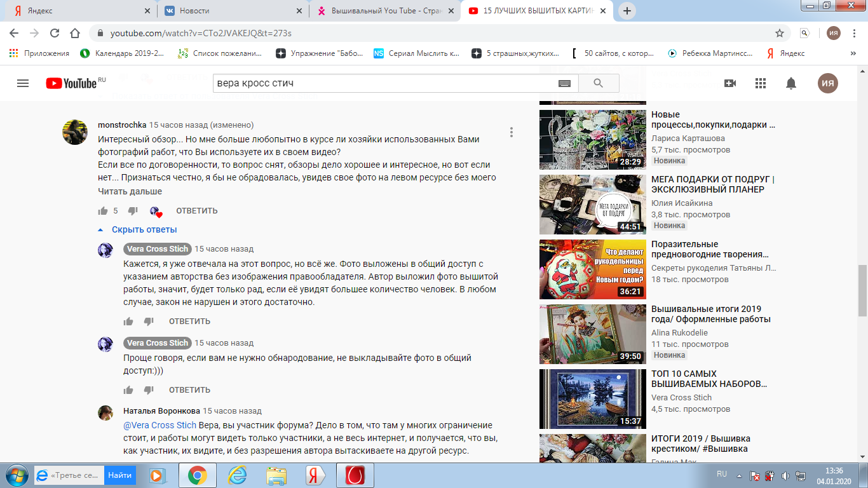This screenshot has width=868, height=488.
Task: Open the YouTube apps grid icon
Action: (x=761, y=83)
